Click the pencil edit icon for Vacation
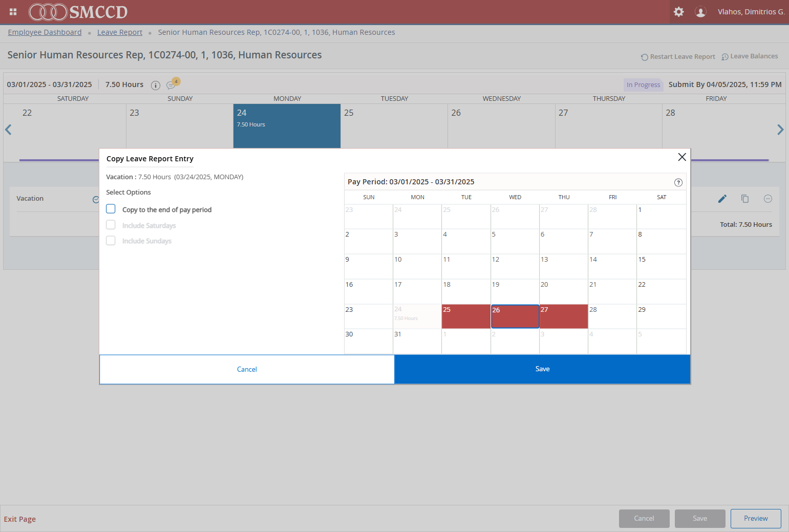This screenshot has height=532, width=789. pos(722,199)
